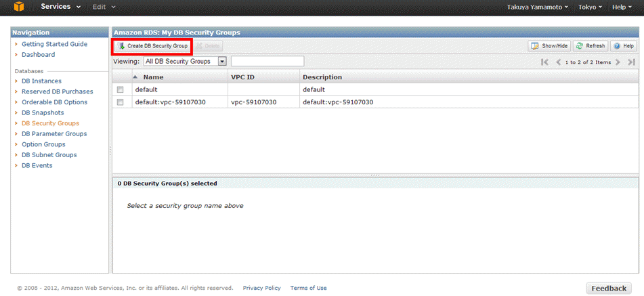Go to the first page arrow

pos(545,62)
